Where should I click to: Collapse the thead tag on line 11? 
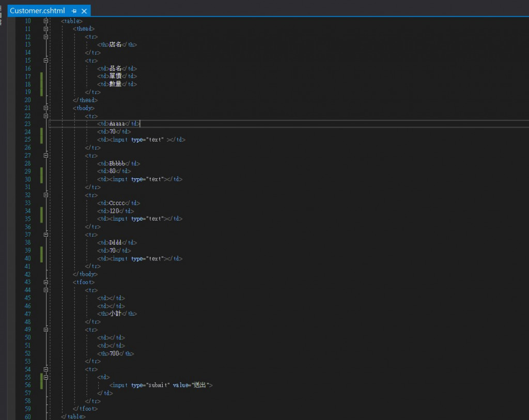[46, 29]
